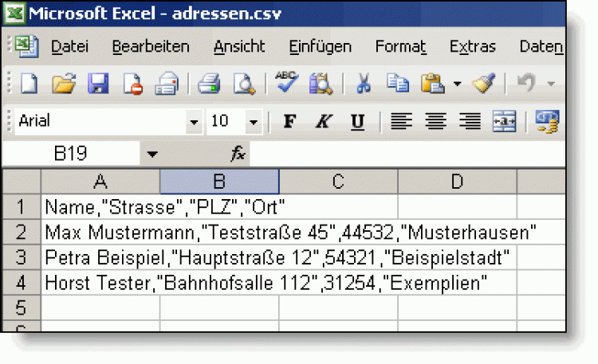Print the sheet using the printer icon

209,84
